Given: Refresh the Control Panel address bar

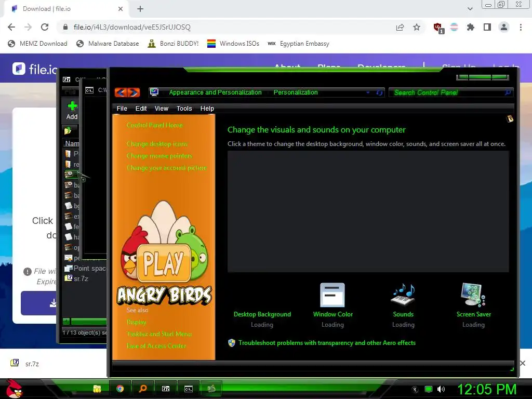Looking at the screenshot, I should pyautogui.click(x=379, y=92).
